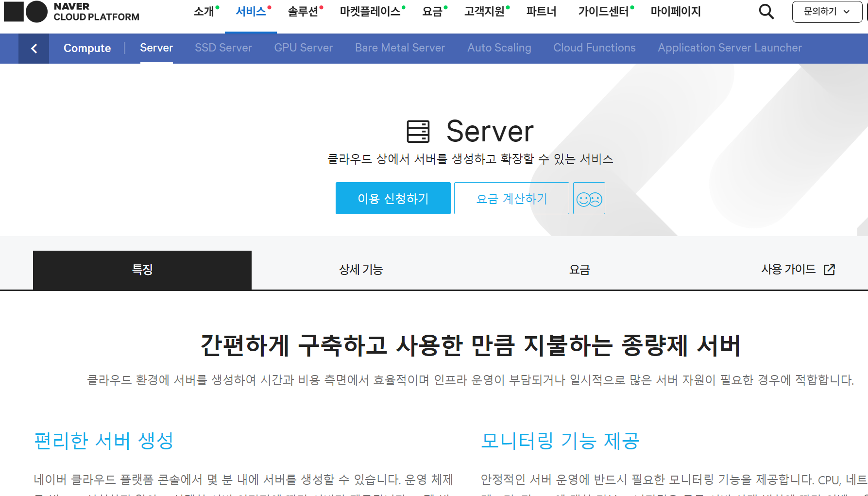This screenshot has height=496, width=868.
Task: Select the Compute category link
Action: pyautogui.click(x=87, y=48)
